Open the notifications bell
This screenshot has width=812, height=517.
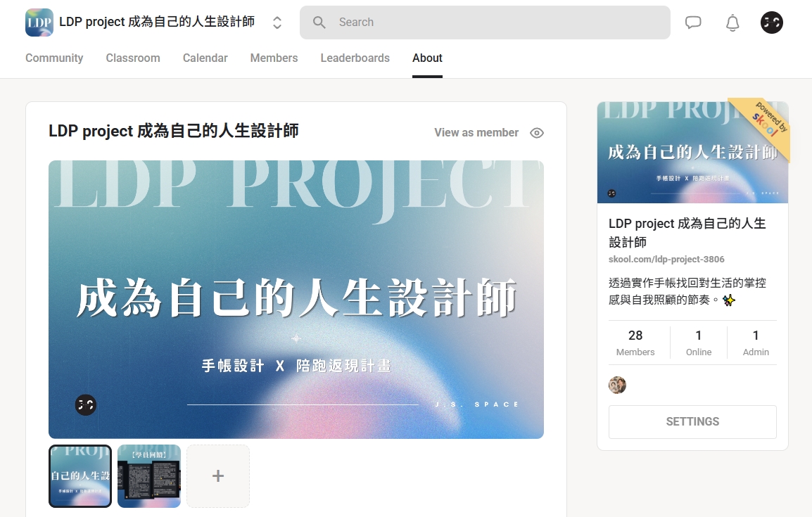coord(732,23)
